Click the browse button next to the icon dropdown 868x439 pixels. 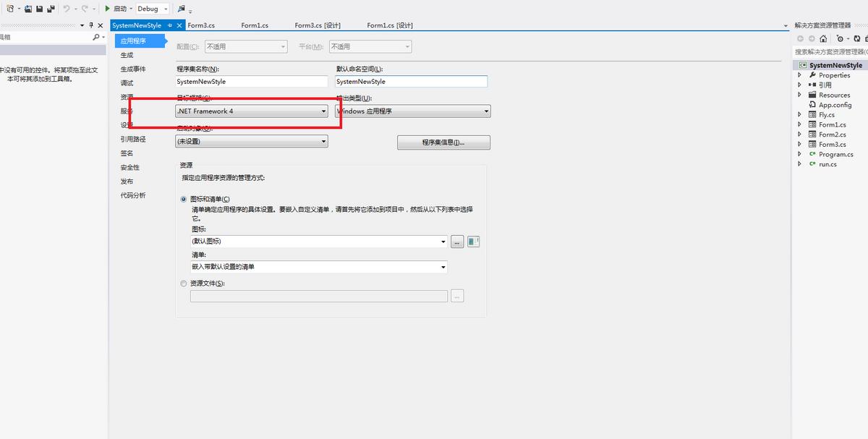pos(457,241)
